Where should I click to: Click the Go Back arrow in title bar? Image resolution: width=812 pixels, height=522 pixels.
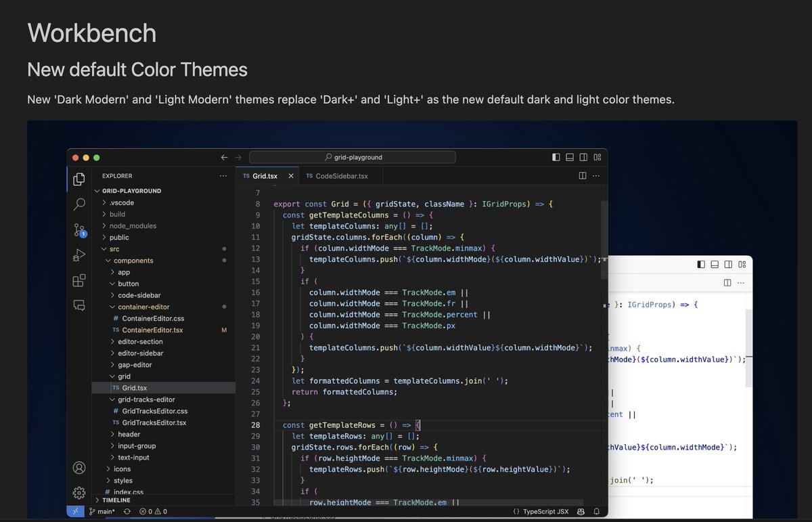225,157
